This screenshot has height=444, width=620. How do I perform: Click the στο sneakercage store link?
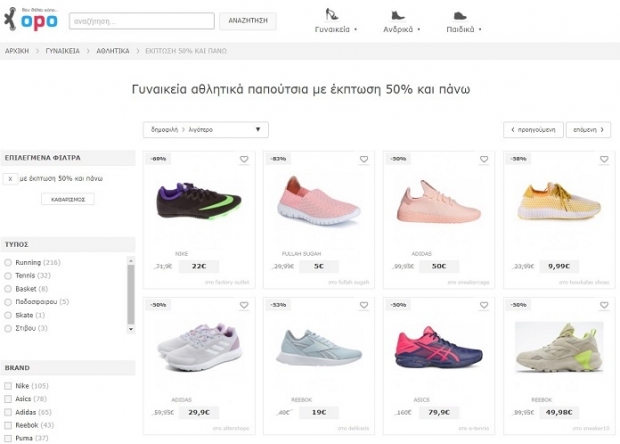(x=468, y=282)
